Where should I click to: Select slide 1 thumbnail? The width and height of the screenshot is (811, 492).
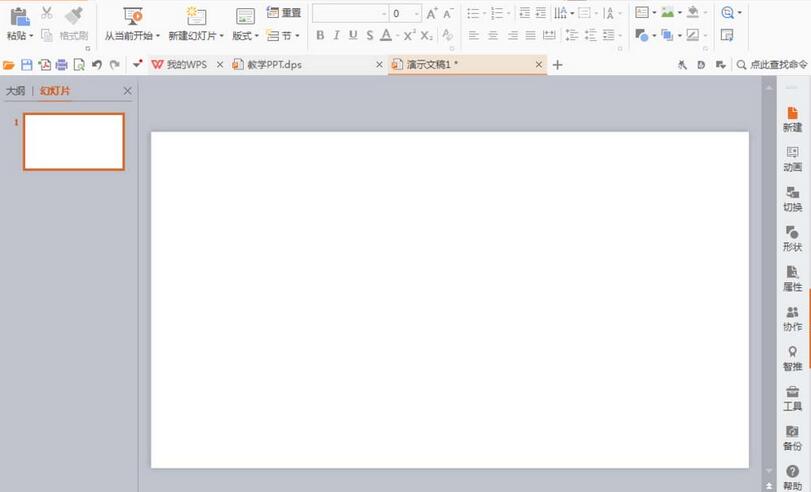coord(74,141)
